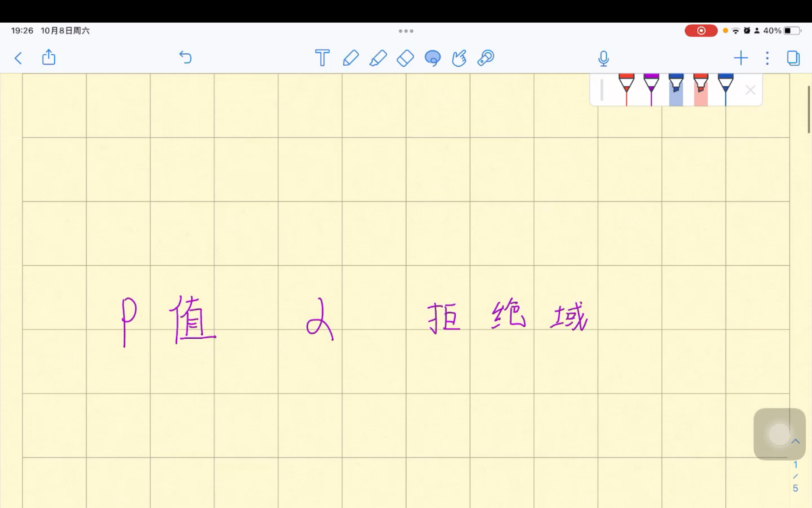Tap the Microphone recording button
This screenshot has width=812, height=508.
[603, 58]
